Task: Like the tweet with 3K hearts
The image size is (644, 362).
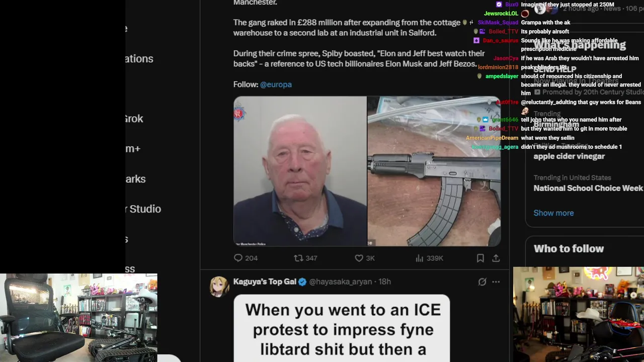Action: (359, 258)
